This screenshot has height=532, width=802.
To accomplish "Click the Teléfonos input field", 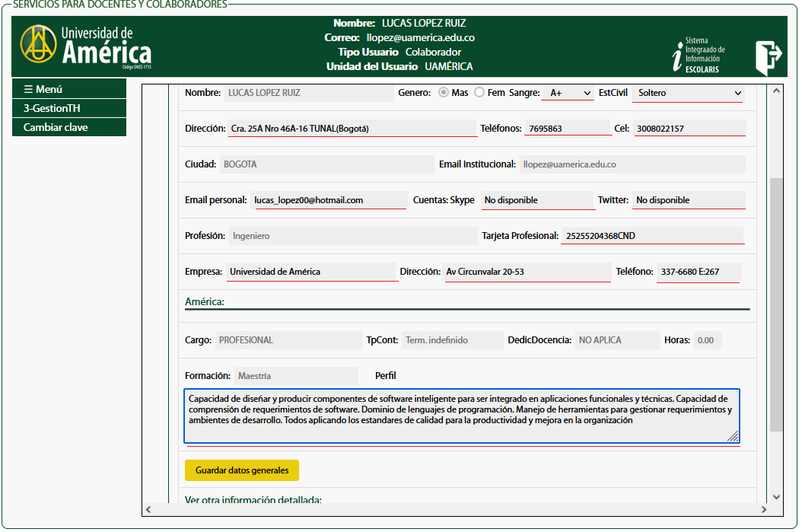I will coord(568,129).
